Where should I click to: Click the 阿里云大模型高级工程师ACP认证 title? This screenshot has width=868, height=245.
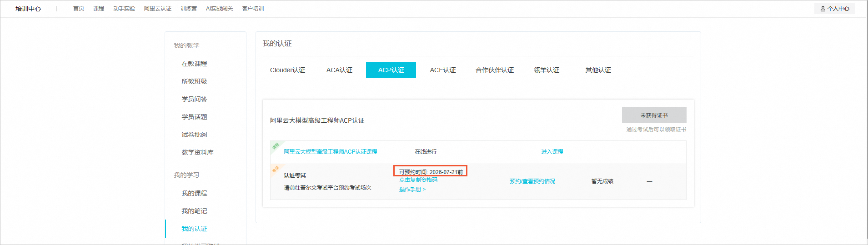click(x=317, y=120)
